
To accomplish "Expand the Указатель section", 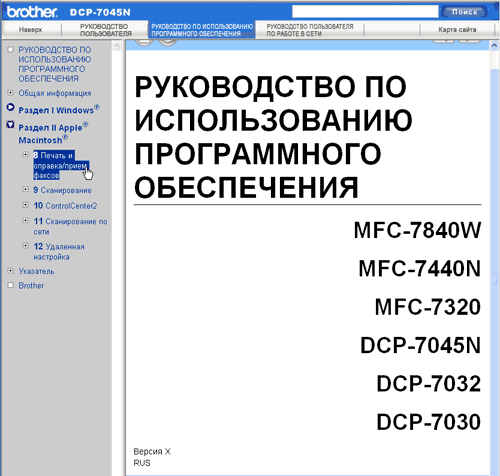I will pos(11,271).
